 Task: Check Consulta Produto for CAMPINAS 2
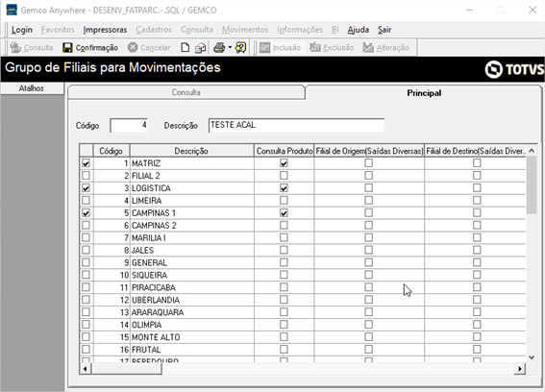284,225
